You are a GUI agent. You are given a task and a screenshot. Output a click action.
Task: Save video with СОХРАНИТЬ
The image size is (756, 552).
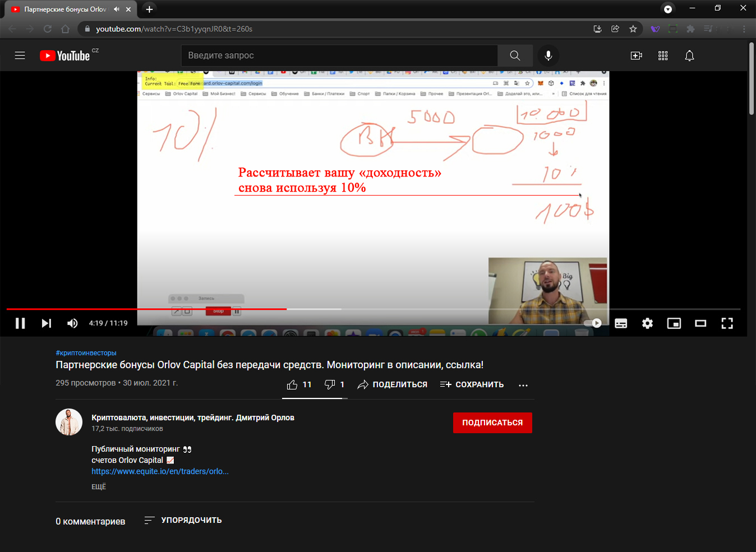[x=472, y=384]
